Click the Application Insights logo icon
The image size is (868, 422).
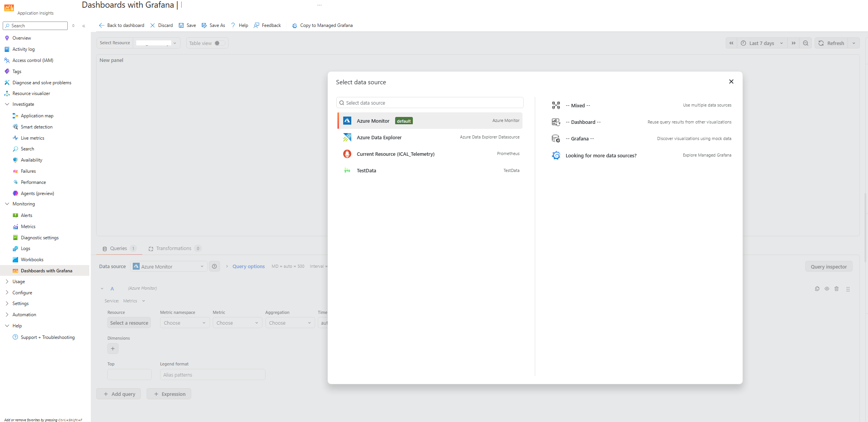(9, 8)
